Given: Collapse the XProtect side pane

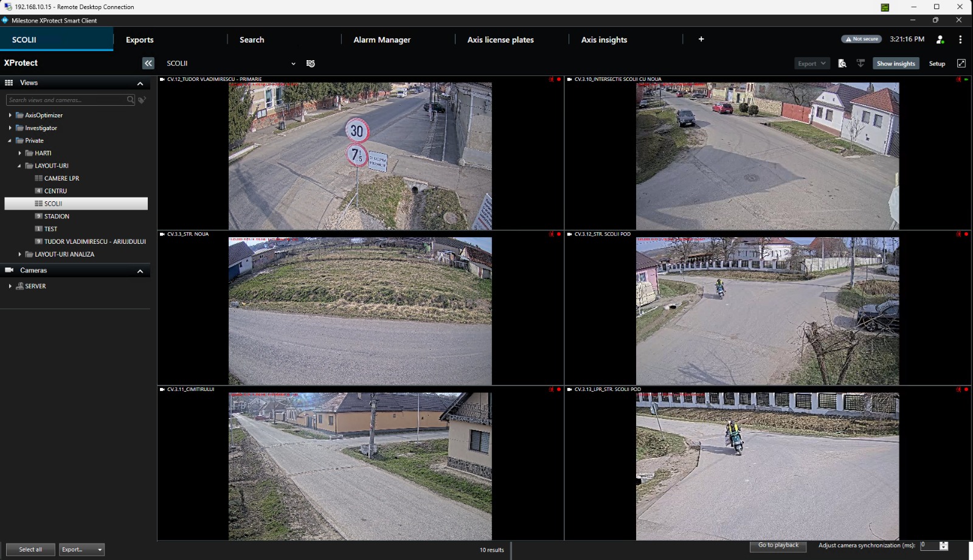Looking at the screenshot, I should 148,63.
